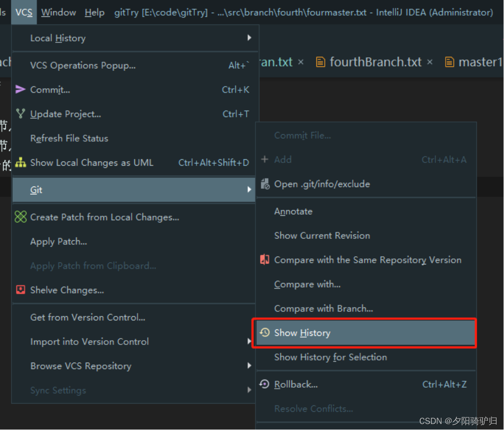Expand the Sync Settings submenu arrow
This screenshot has width=504, height=430.
[x=249, y=390]
